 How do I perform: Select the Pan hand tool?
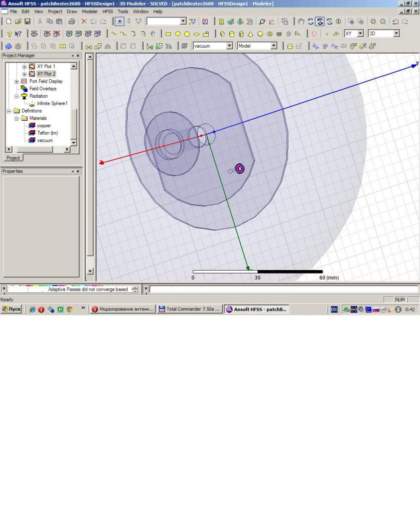coord(301,22)
